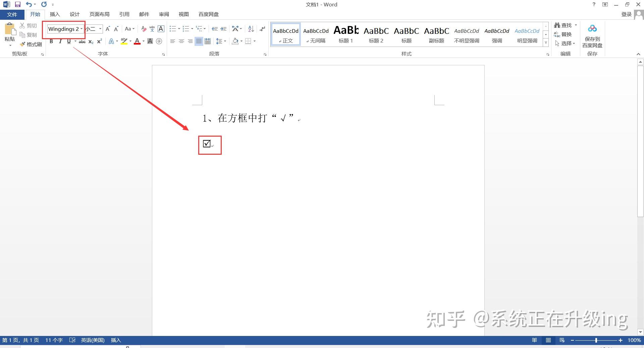Open the 百度网盘 ribbon tab
Viewport: 644px width, 348px height.
pos(208,14)
